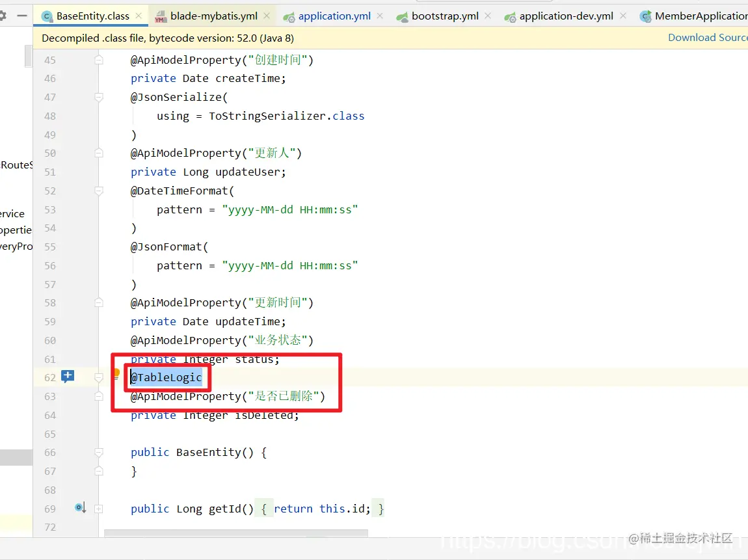Open project panel settings gear
This screenshot has width=748, height=560.
[3, 16]
